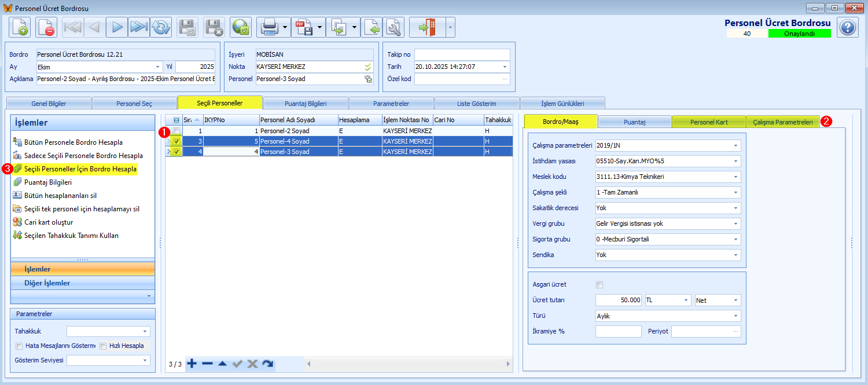Open the Personel Kart tab

pyautogui.click(x=709, y=122)
